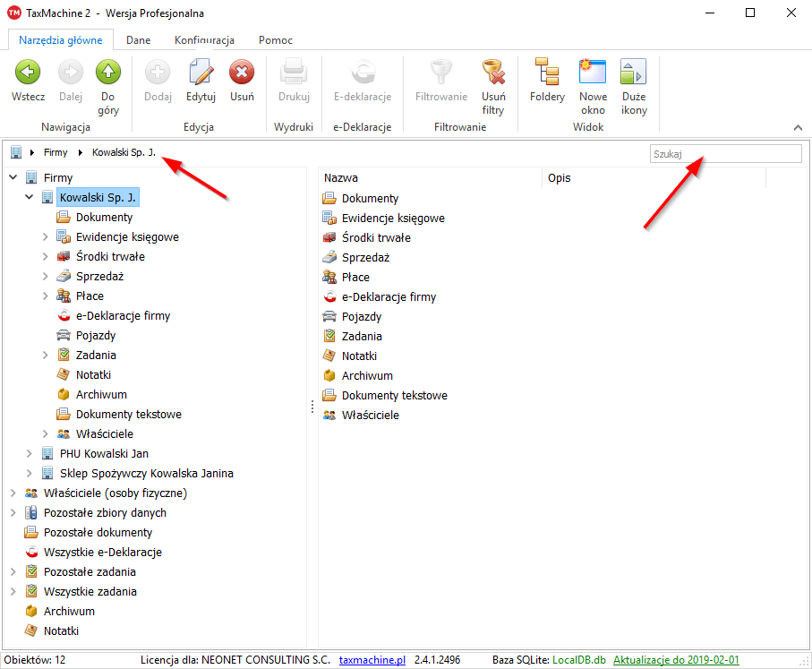Click the Do góry up arrow icon
Screen dimensions: 812x669
(x=108, y=73)
